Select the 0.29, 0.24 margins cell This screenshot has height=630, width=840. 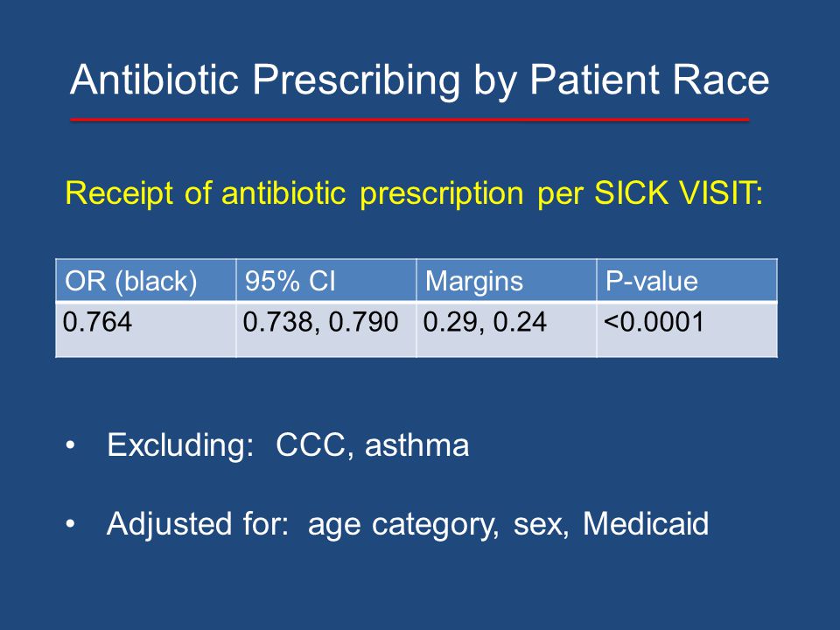507,330
